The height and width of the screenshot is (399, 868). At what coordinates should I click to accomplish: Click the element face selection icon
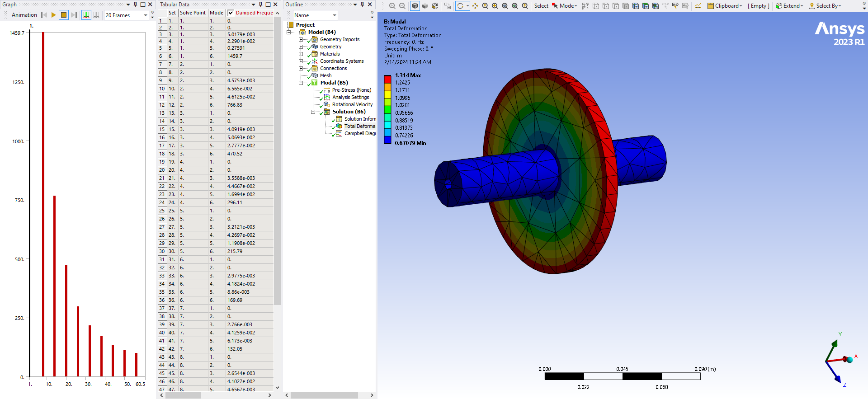pos(646,6)
